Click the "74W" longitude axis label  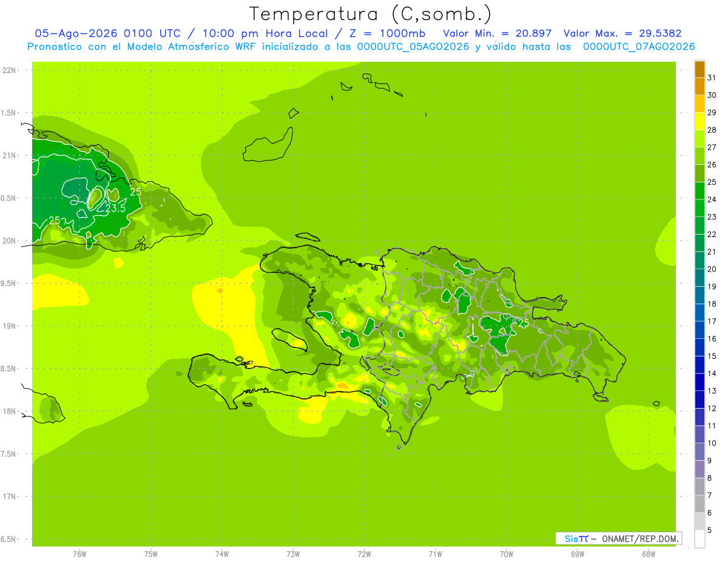click(221, 554)
